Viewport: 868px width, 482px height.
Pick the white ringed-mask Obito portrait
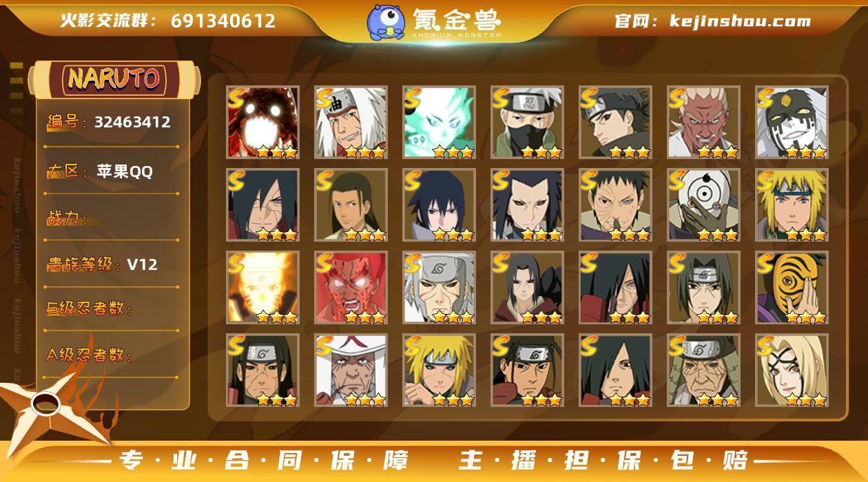point(704,205)
